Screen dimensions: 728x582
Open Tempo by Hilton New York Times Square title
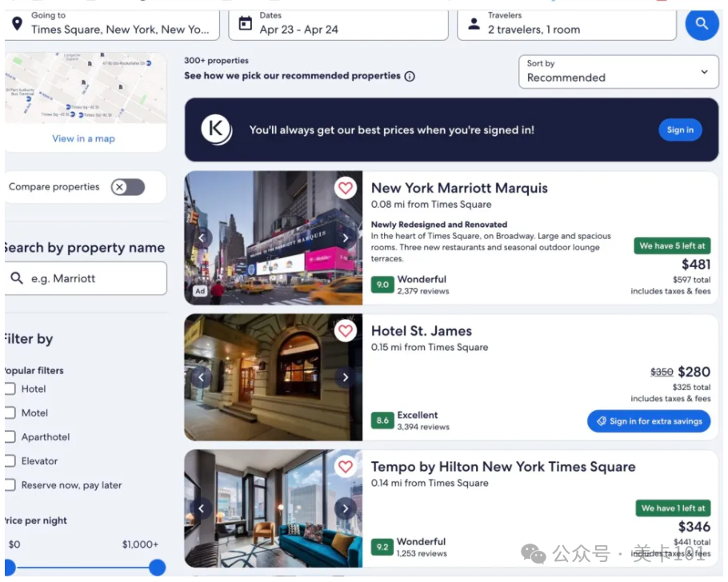[503, 466]
